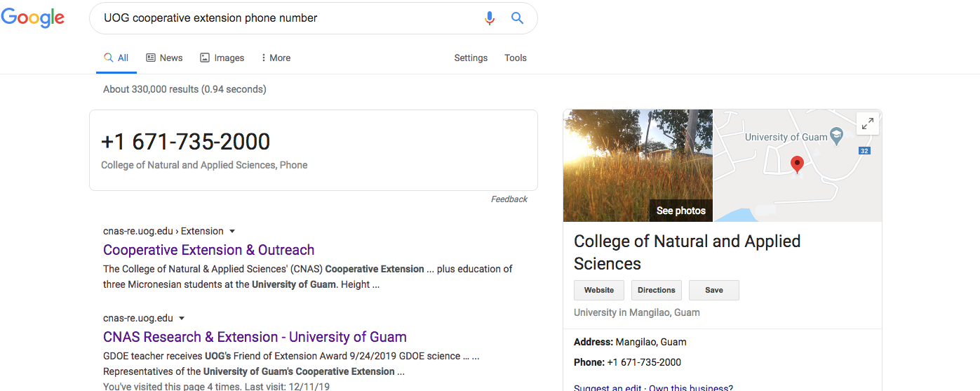Open search Tools options
This screenshot has height=391, width=980.
(516, 58)
